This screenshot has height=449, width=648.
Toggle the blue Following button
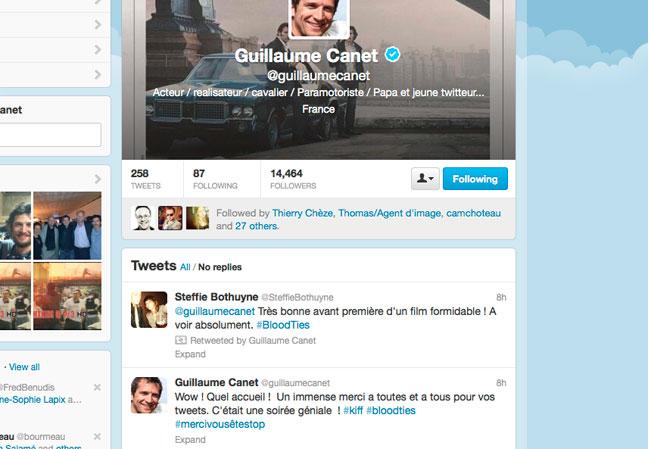pyautogui.click(x=475, y=179)
